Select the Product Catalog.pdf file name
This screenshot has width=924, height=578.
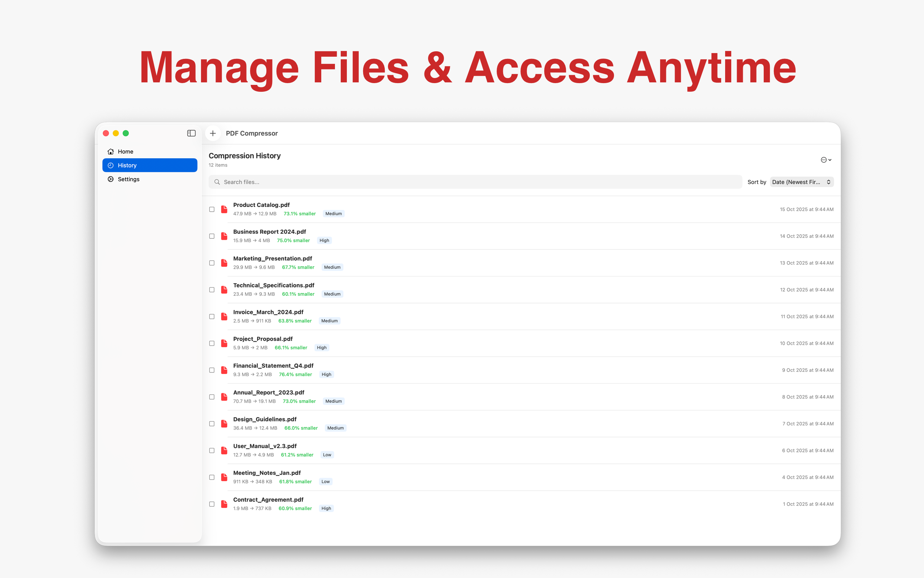[261, 205]
